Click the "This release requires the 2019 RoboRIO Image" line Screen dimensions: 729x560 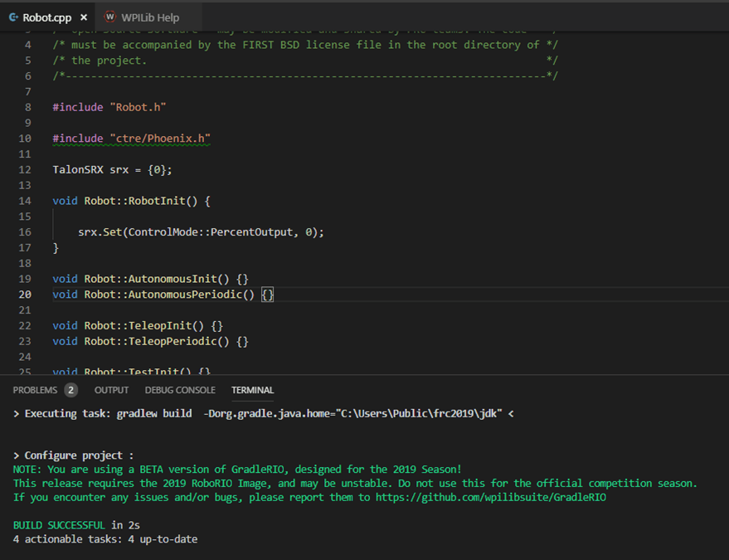click(355, 483)
